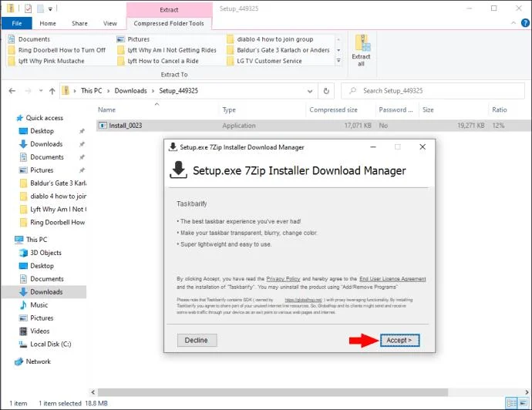Image resolution: width=532 pixels, height=410 pixels.
Task: Open the View ribbon tab
Action: (110, 23)
